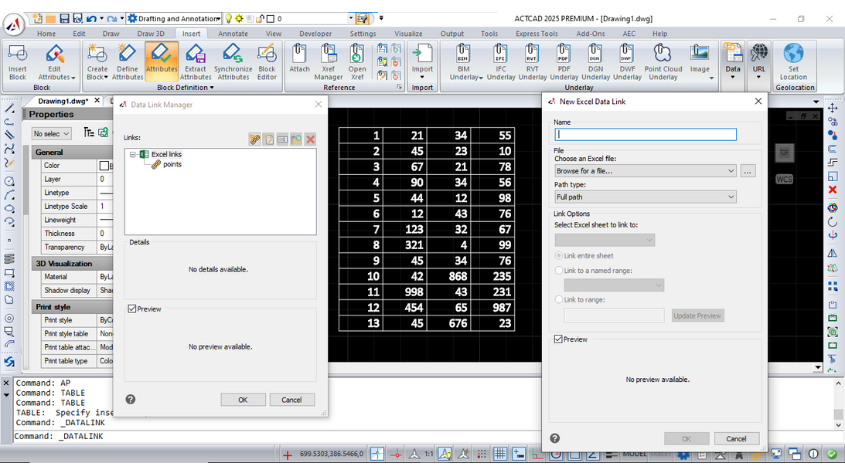
Task: Switch to Express Tools tab
Action: pos(536,33)
